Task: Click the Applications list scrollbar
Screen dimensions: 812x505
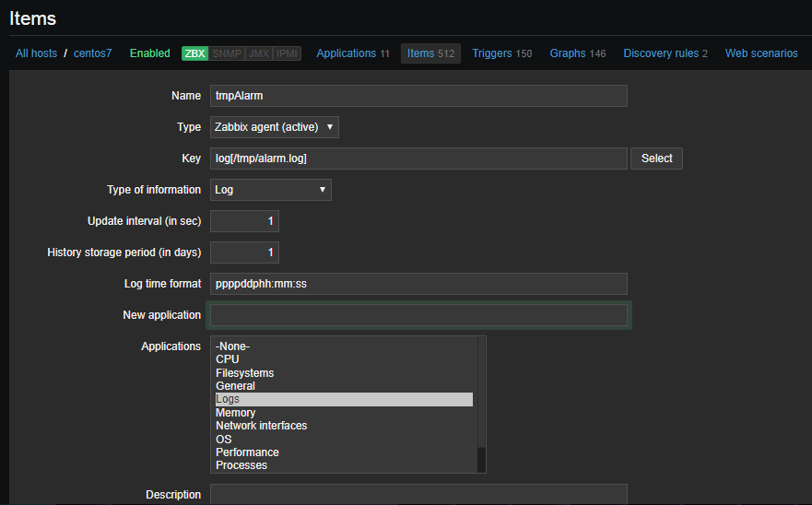Action: click(480, 405)
